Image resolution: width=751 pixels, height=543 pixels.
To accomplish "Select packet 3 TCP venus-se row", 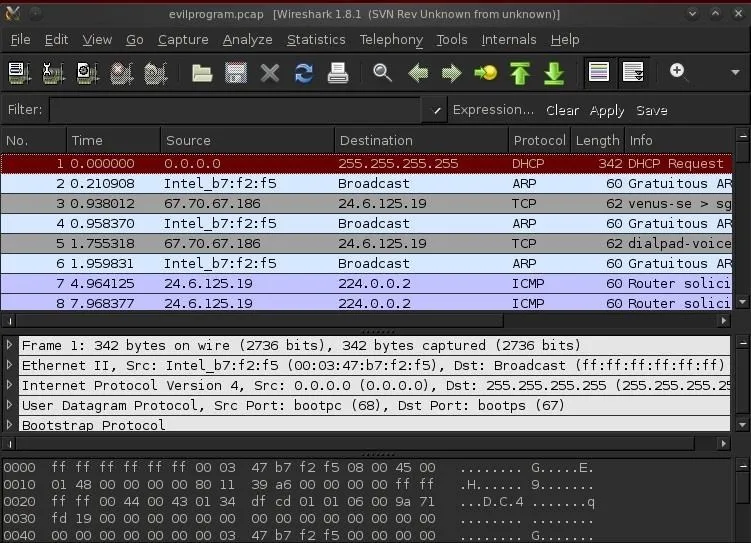I will click(366, 204).
